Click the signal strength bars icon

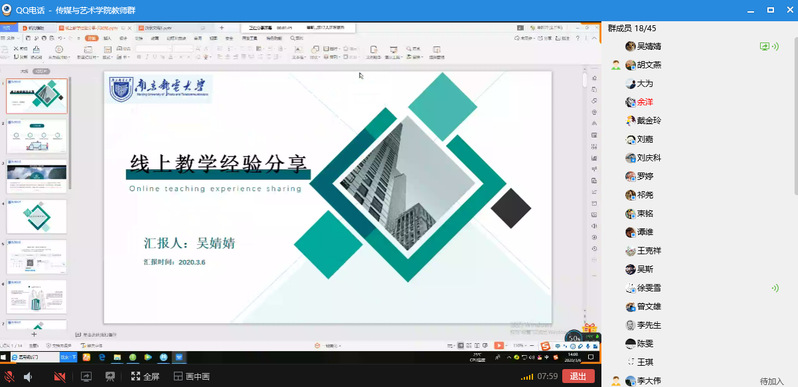pyautogui.click(x=527, y=377)
